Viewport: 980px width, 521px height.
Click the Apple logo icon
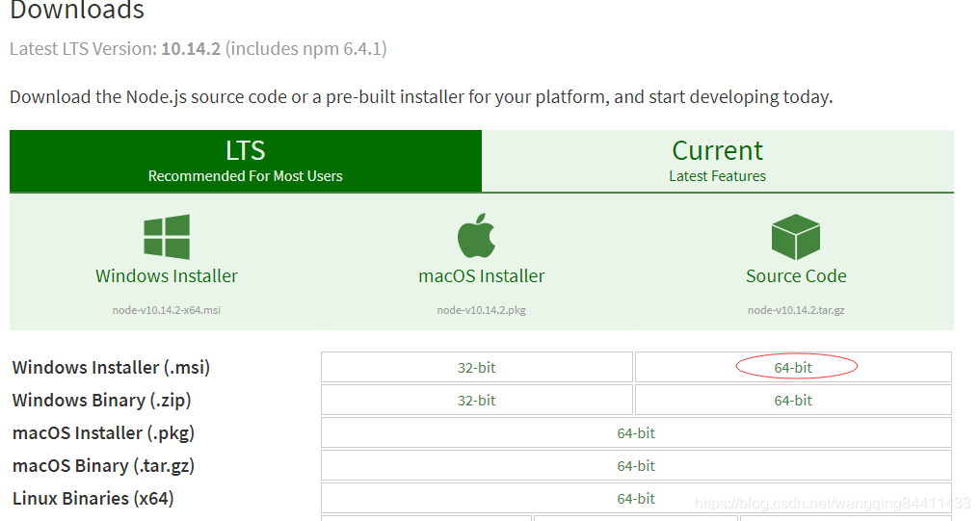point(476,236)
